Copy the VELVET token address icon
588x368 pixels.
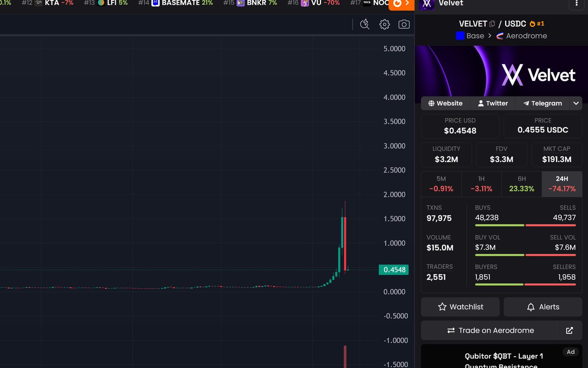tap(492, 24)
